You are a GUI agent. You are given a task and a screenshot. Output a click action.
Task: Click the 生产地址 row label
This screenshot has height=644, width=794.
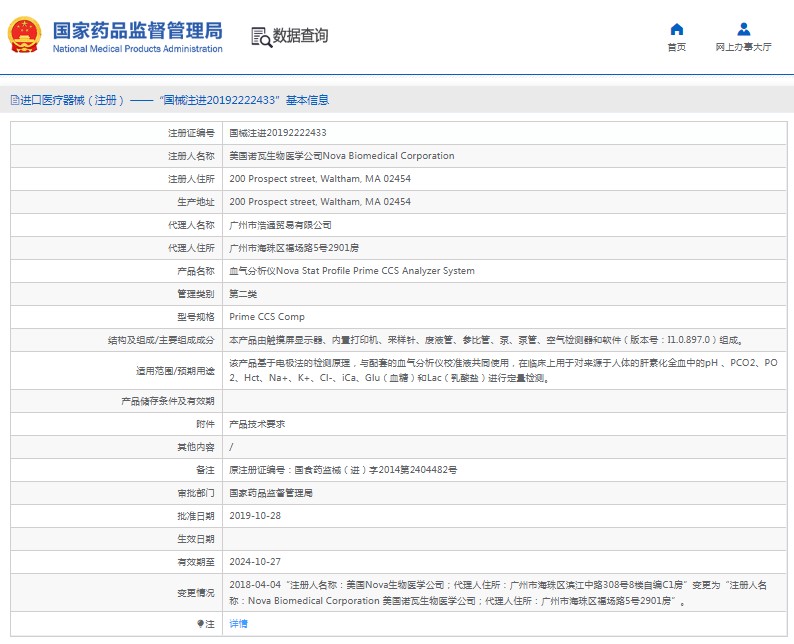[196, 202]
